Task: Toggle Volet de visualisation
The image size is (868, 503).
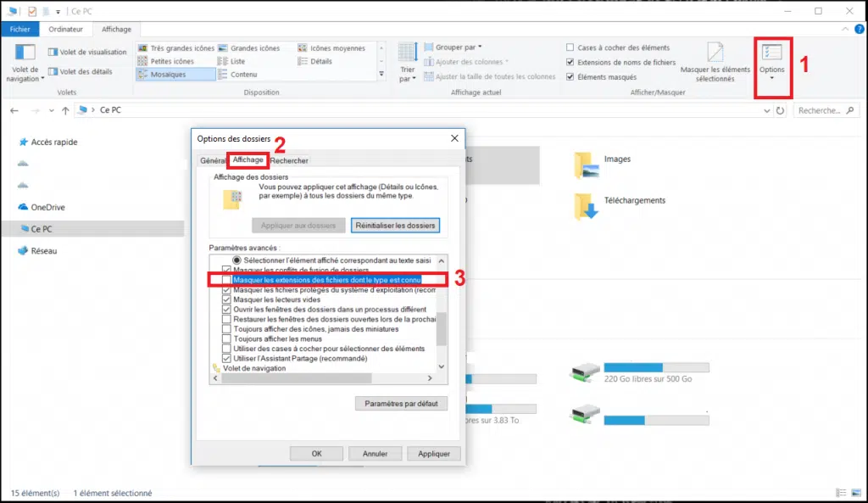Action: point(87,52)
